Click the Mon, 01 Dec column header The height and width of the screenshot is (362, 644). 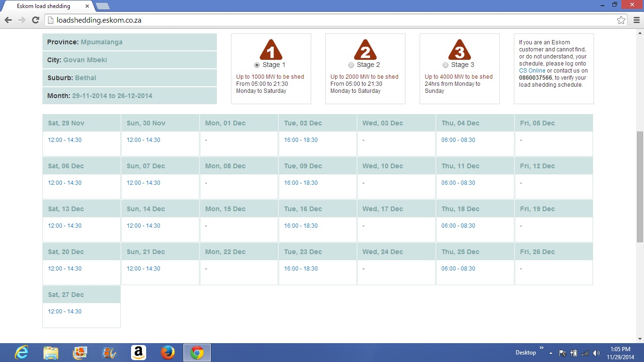click(x=239, y=123)
